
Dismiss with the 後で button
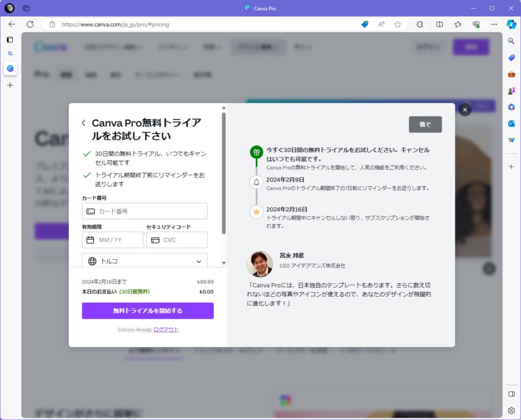coord(425,124)
